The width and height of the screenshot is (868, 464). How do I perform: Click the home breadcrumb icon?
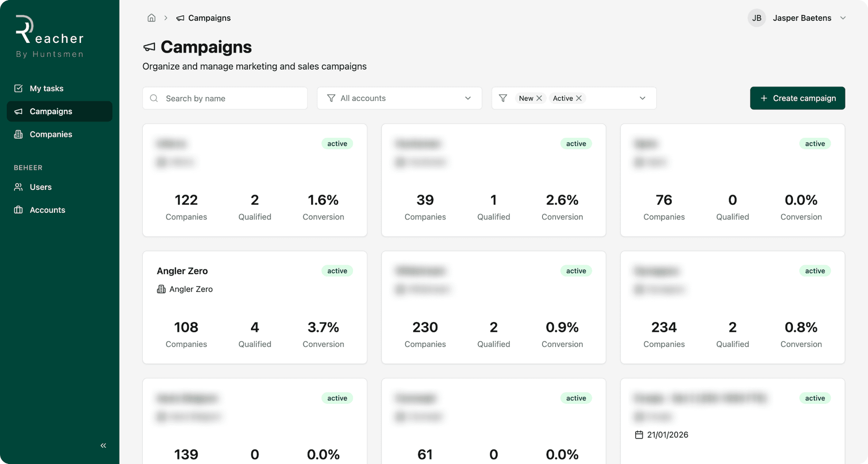[x=151, y=18]
